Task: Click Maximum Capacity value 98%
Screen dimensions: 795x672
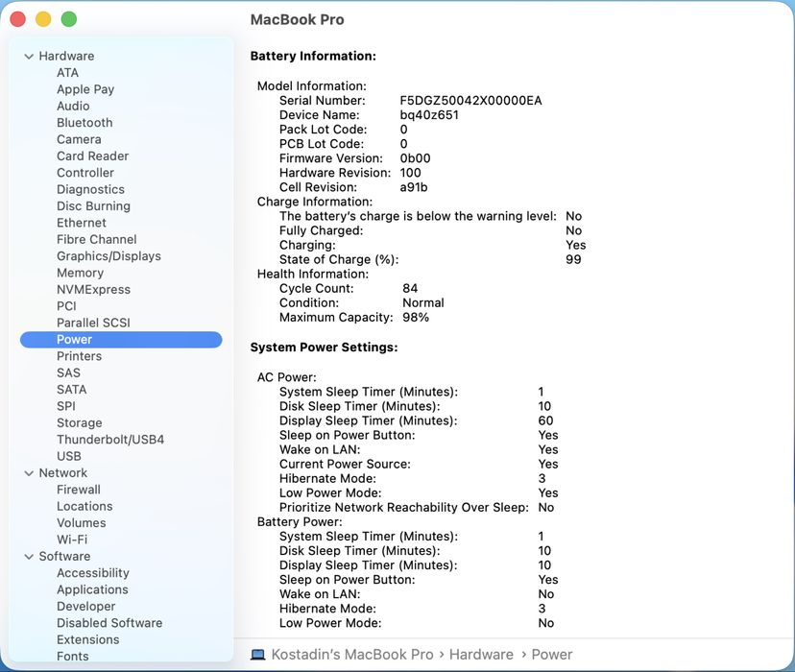Action: 416,318
